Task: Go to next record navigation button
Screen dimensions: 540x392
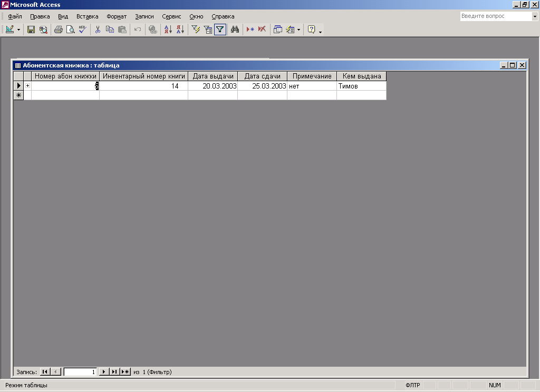Action: (x=104, y=371)
